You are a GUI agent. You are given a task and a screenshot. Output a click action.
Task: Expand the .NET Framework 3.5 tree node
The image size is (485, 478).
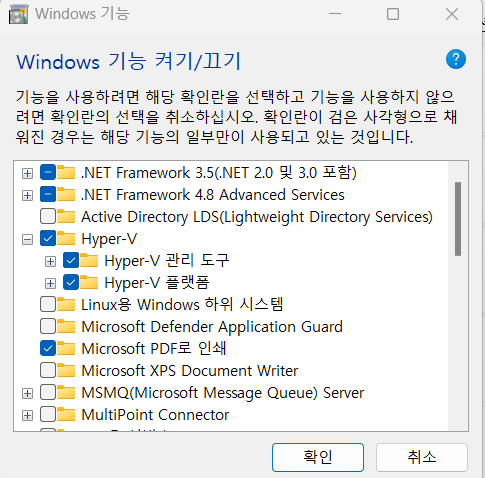pyautogui.click(x=27, y=173)
